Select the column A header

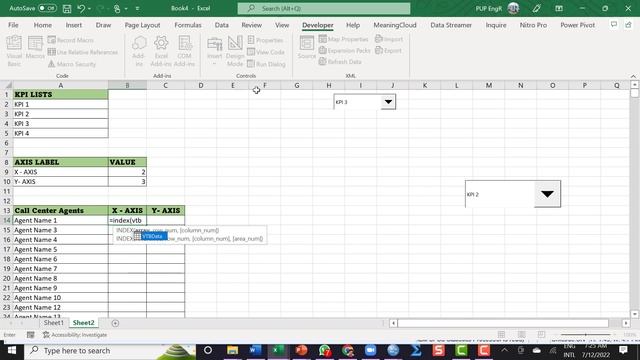pyautogui.click(x=60, y=85)
